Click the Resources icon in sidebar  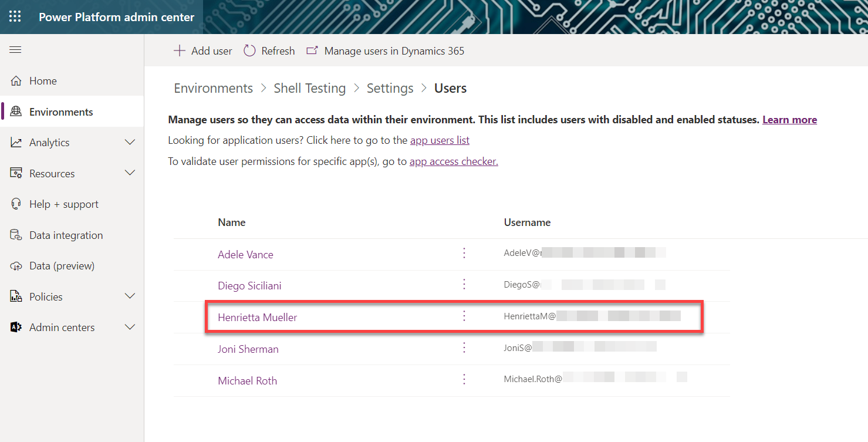[x=16, y=173]
